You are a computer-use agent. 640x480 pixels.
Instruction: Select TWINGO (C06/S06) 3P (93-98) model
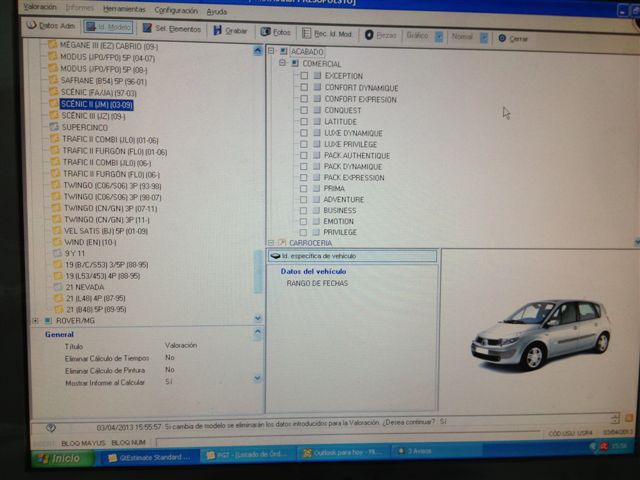(113, 186)
